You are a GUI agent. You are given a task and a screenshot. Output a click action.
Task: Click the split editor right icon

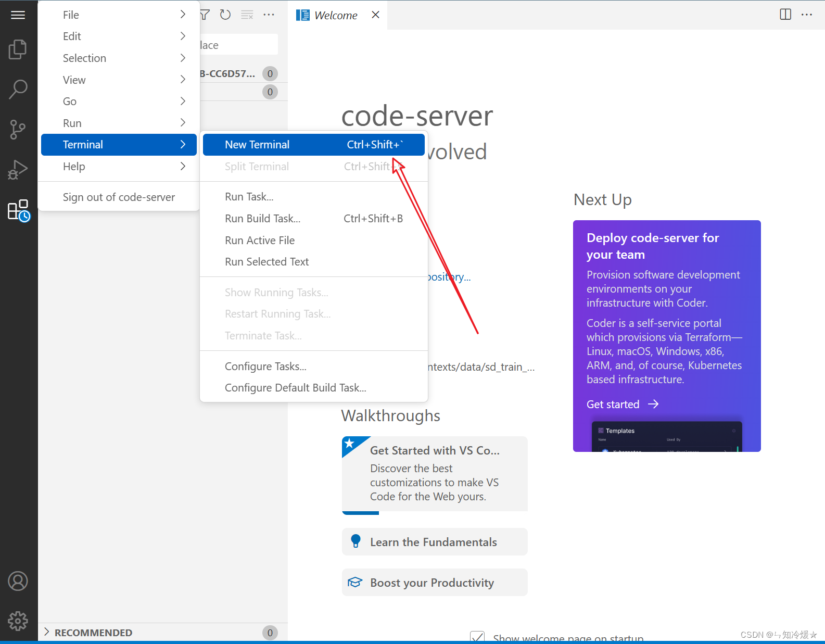tap(785, 15)
